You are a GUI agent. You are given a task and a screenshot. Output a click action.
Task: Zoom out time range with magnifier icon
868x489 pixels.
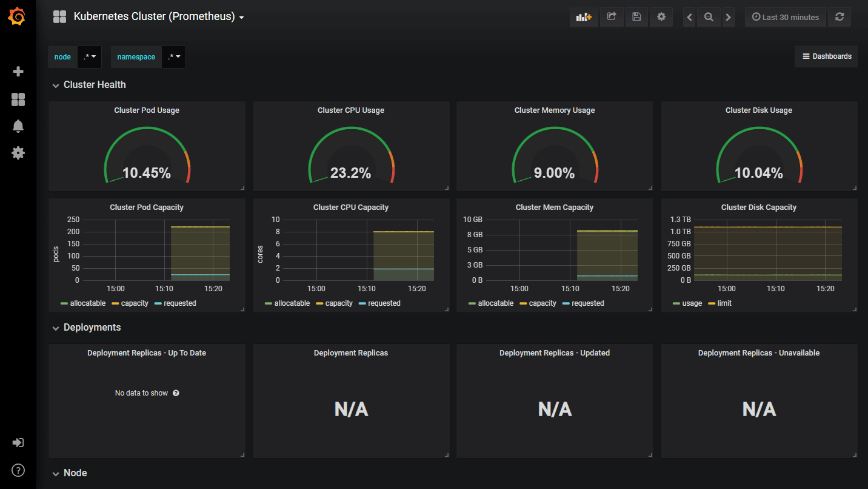[709, 17]
